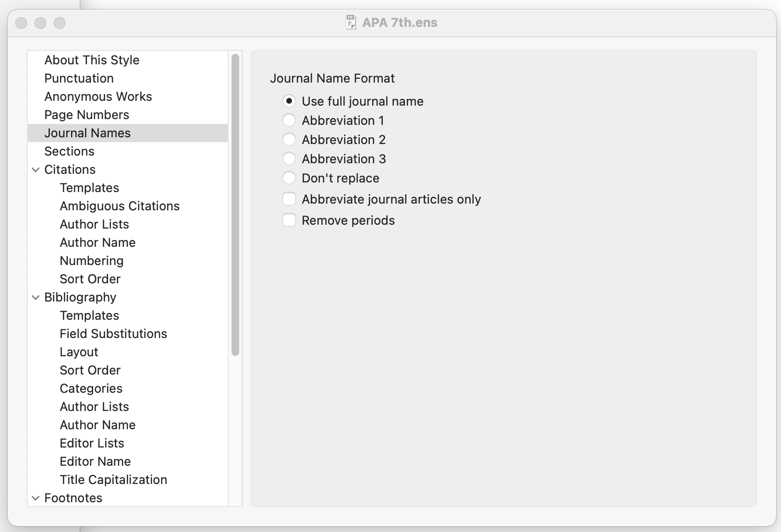Viewport: 781px width, 532px height.
Task: Check the Remove periods option
Action: (x=290, y=220)
